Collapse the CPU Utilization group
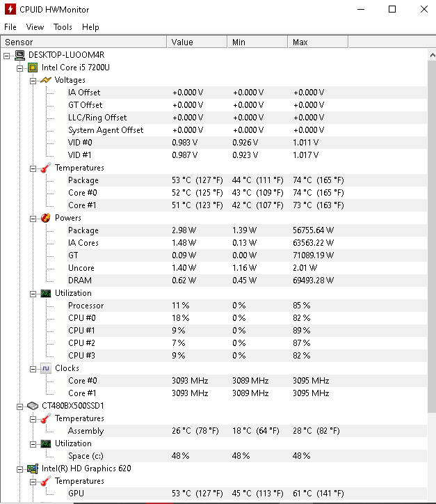Screen dimensions: 436x504 tap(33, 294)
